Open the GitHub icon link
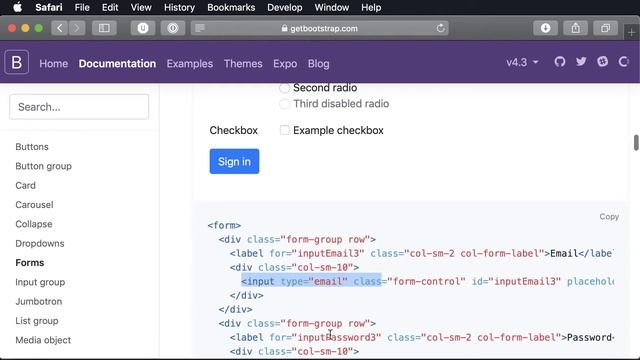Image resolution: width=640 pixels, height=360 pixels. click(x=560, y=62)
